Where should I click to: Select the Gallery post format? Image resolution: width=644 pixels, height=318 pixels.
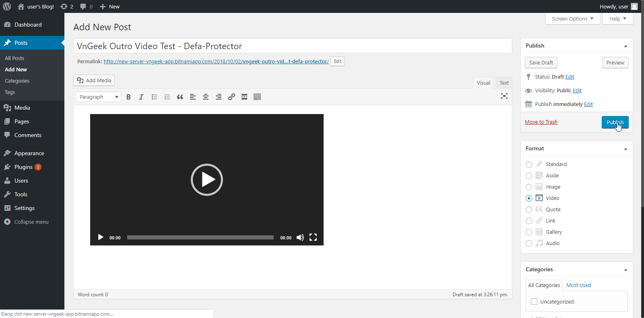pyautogui.click(x=529, y=232)
